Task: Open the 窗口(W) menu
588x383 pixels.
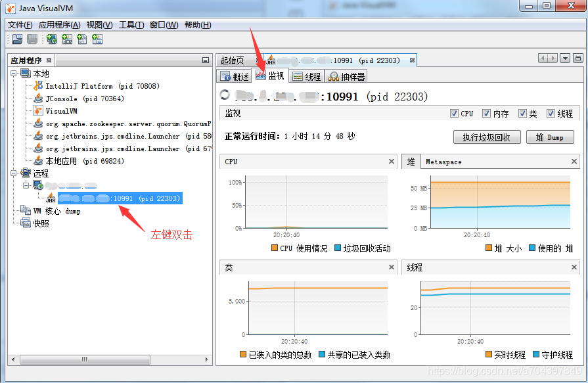Action: pos(164,25)
